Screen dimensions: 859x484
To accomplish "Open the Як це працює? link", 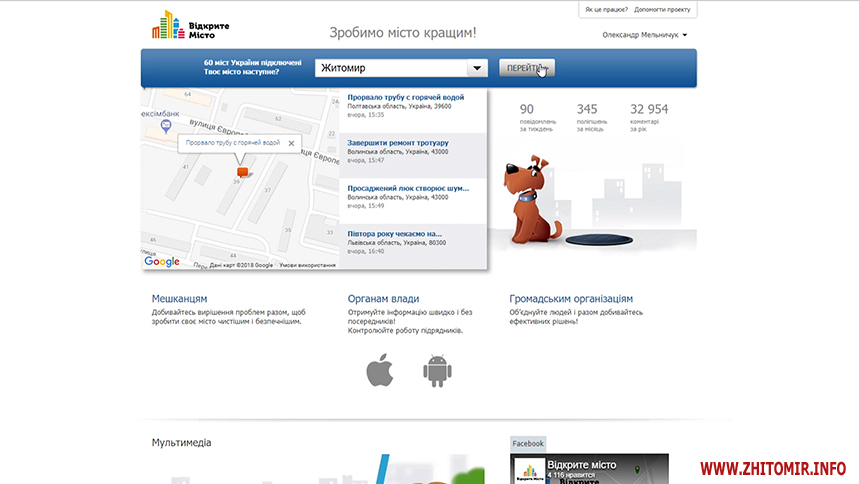I will tap(606, 10).
